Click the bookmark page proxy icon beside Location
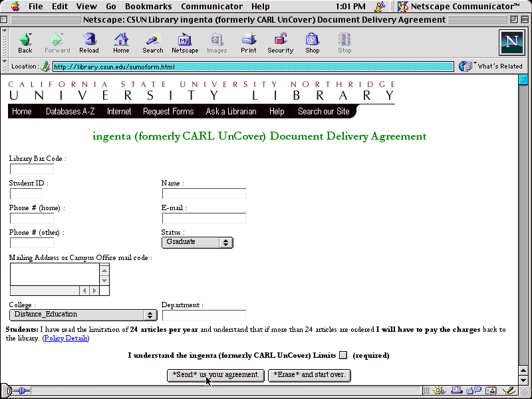 click(45, 66)
